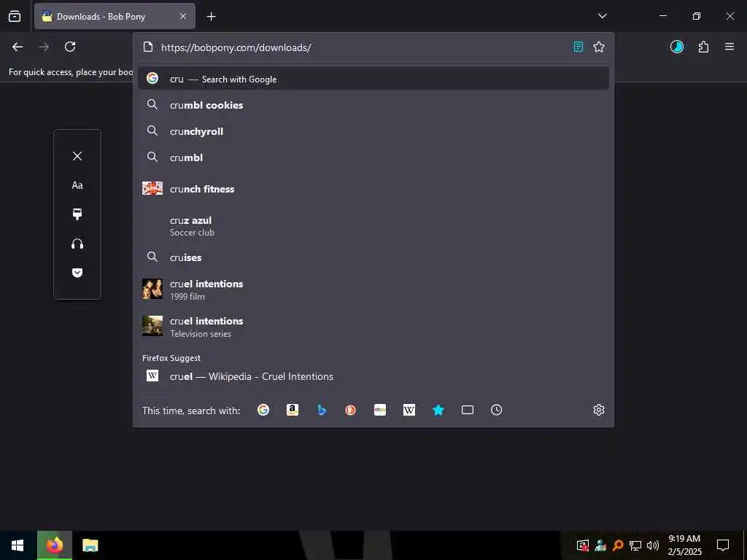Search this time with Google
The image size is (747, 560).
click(x=263, y=410)
